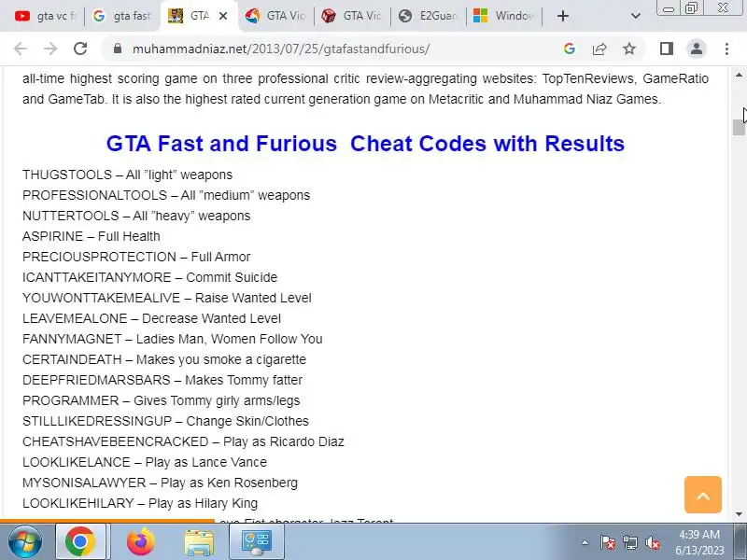Close the active GTA tab
The width and height of the screenshot is (747, 560).
click(x=223, y=16)
